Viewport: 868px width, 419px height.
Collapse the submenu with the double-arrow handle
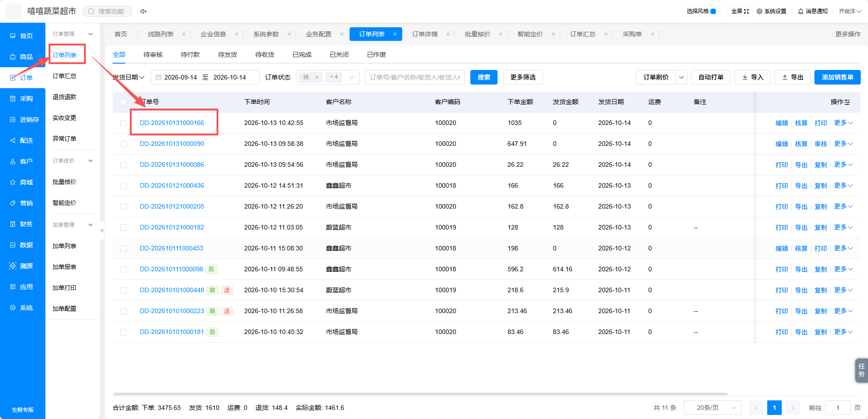coord(102,230)
